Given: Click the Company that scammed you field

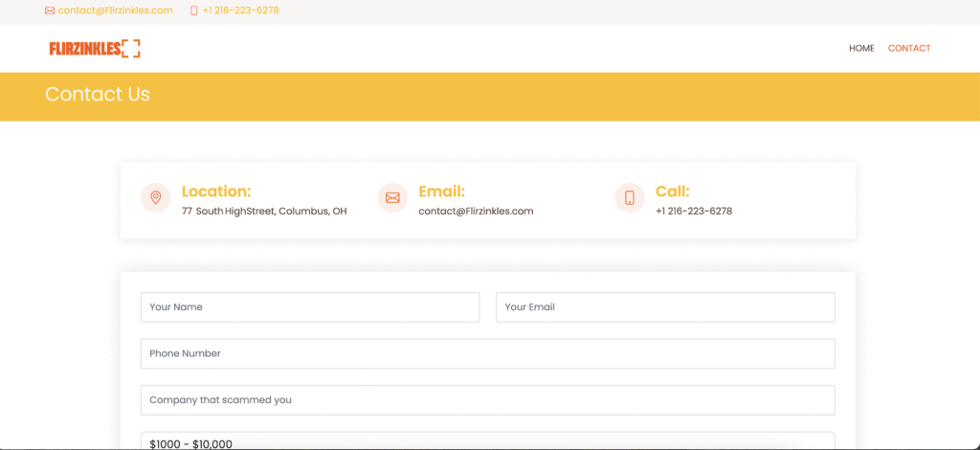Looking at the screenshot, I should [x=487, y=400].
